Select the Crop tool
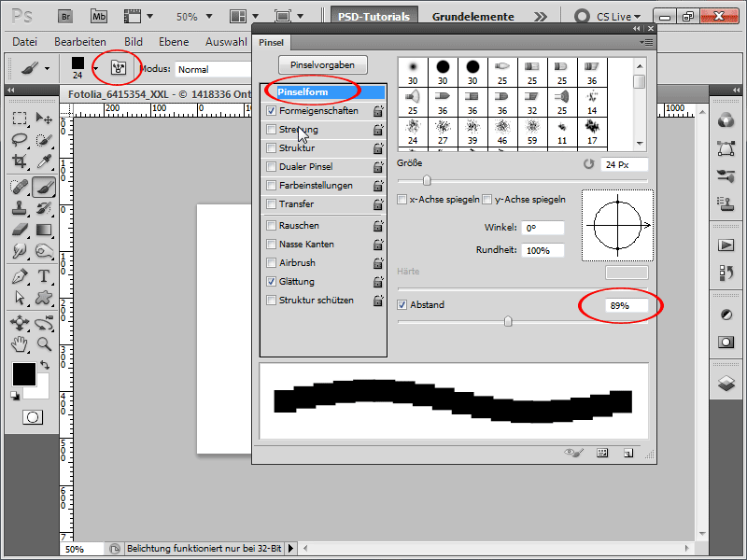The image size is (747, 560). click(19, 161)
